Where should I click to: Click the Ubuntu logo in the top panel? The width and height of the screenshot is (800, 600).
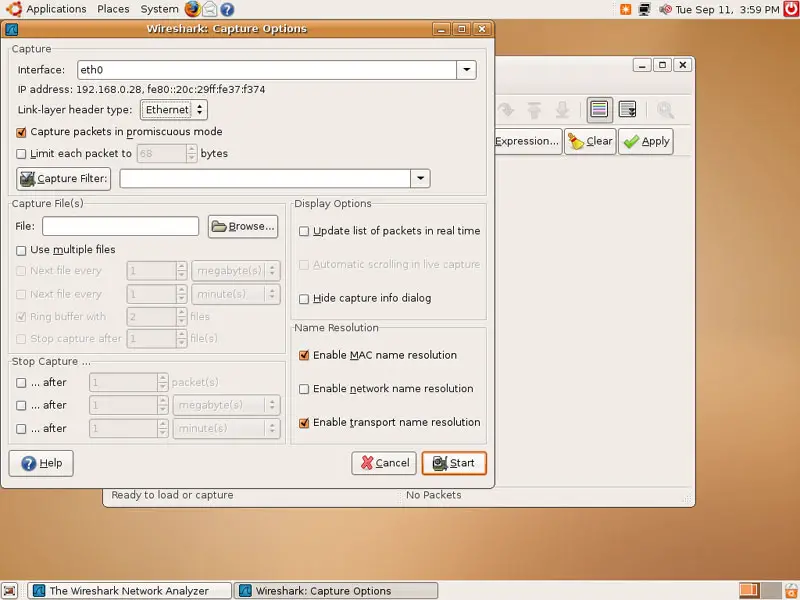[x=14, y=9]
